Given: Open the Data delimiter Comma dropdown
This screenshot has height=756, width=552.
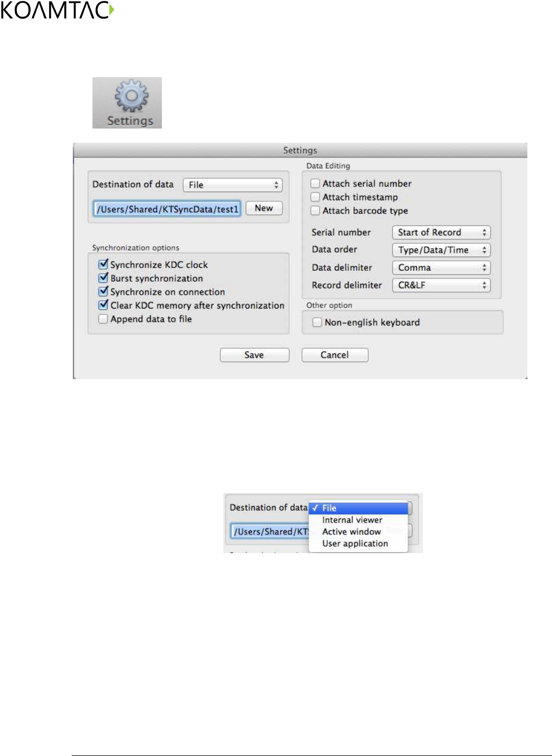Looking at the screenshot, I should click(x=441, y=267).
